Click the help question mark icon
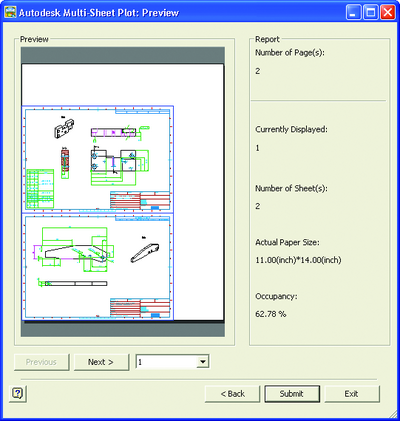 [18, 393]
